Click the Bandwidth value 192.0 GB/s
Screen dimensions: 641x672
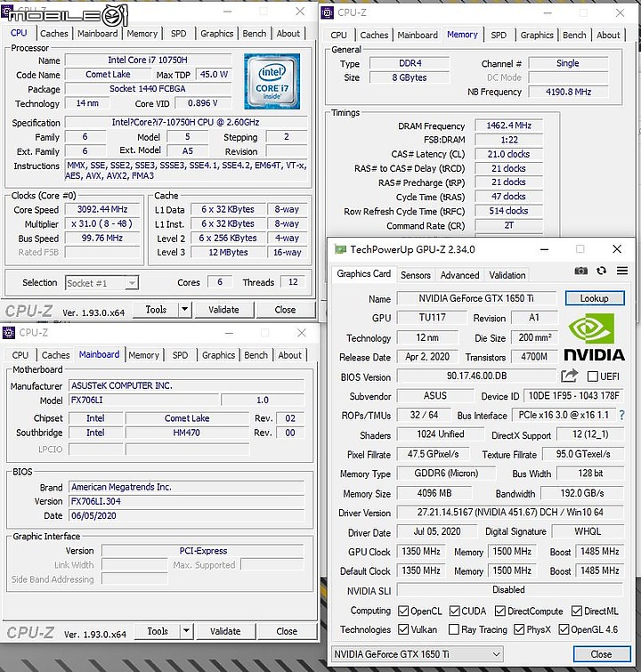[x=582, y=493]
